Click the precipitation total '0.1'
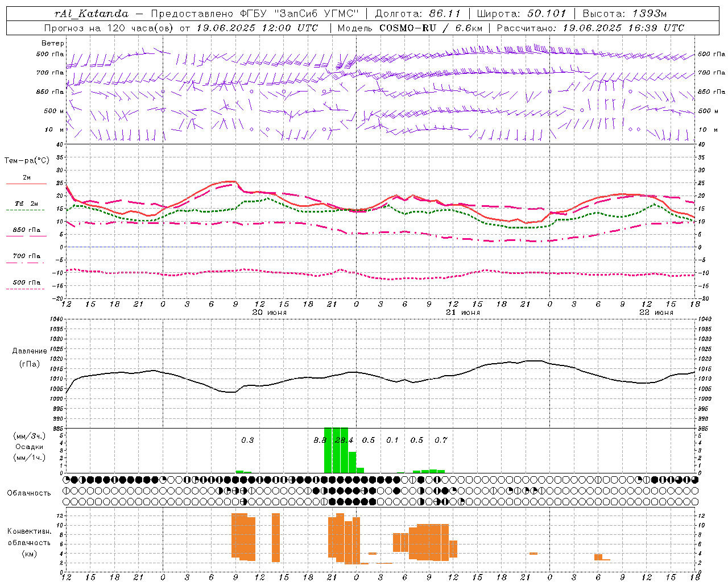Viewport: 728px width, 582px height. [392, 440]
